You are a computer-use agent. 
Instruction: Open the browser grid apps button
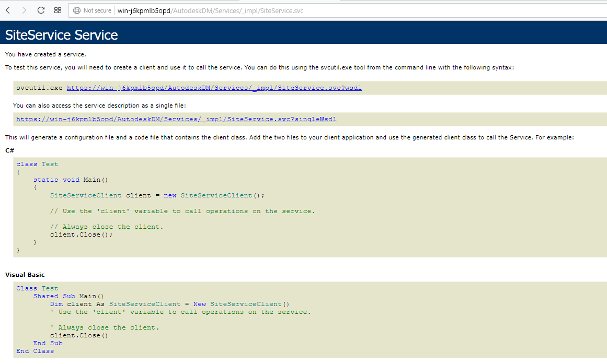[58, 10]
